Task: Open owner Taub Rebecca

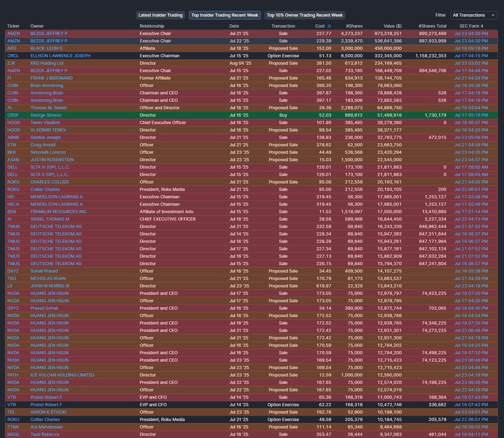Action: pyautogui.click(x=45, y=435)
